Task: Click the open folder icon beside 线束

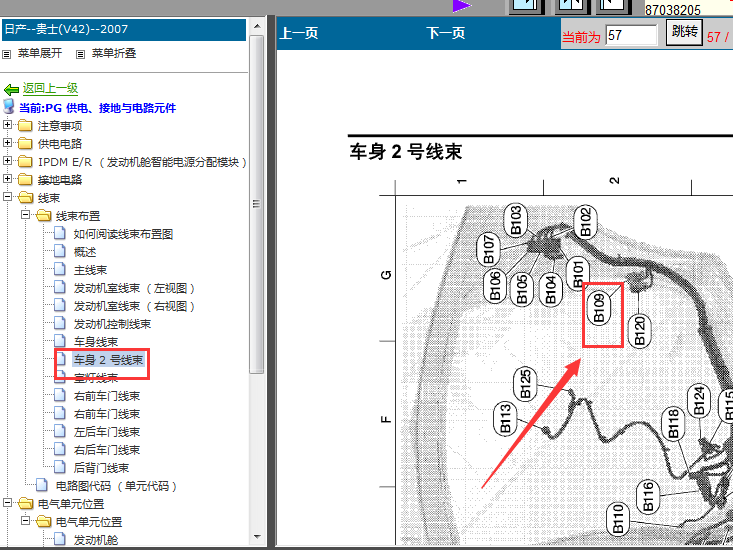Action: tap(26, 198)
